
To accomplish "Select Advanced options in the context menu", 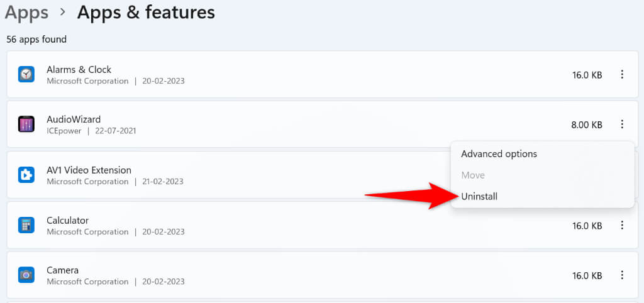I will click(499, 154).
